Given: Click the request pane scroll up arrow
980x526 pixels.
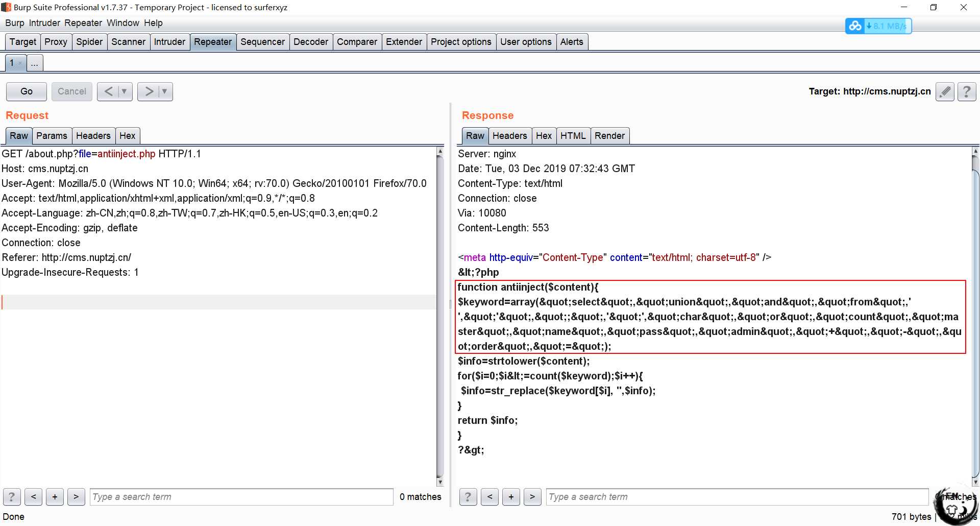Looking at the screenshot, I should pyautogui.click(x=440, y=151).
